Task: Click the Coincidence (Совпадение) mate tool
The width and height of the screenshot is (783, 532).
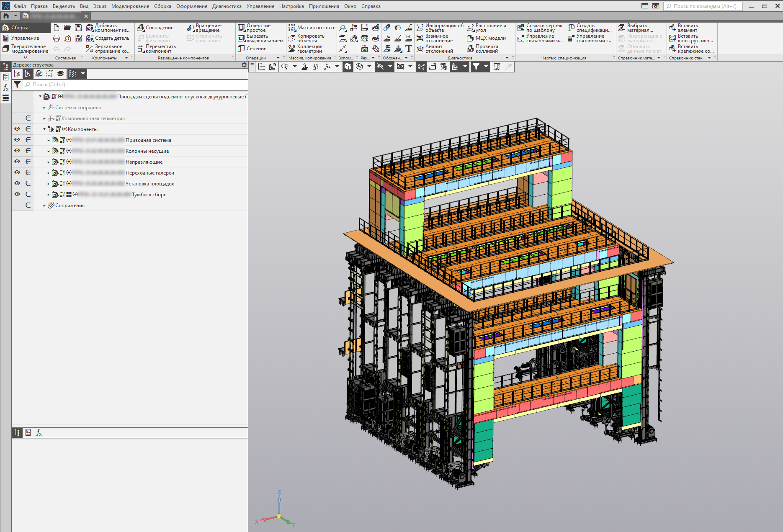Action: (x=155, y=28)
